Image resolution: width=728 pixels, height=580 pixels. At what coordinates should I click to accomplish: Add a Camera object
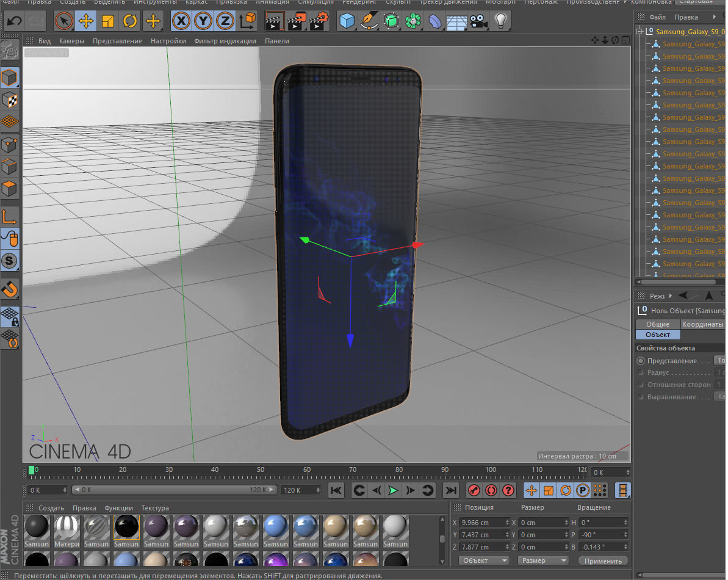pyautogui.click(x=478, y=21)
